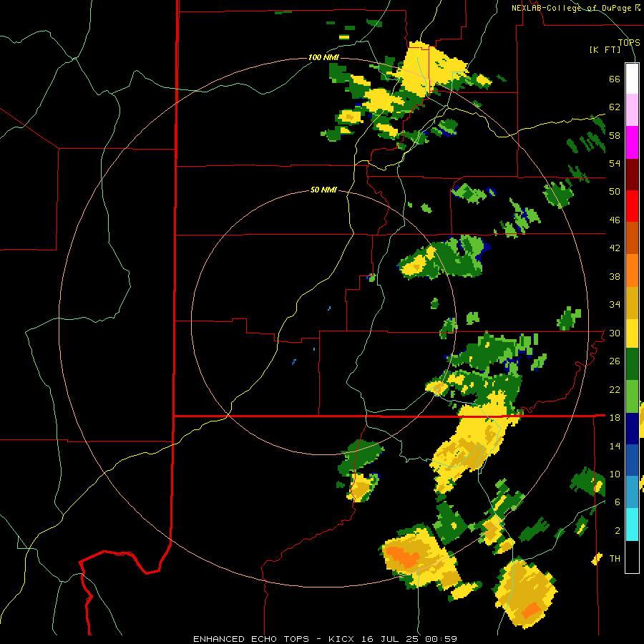
Task: Click the 2 value on the legend
Action: point(618,530)
